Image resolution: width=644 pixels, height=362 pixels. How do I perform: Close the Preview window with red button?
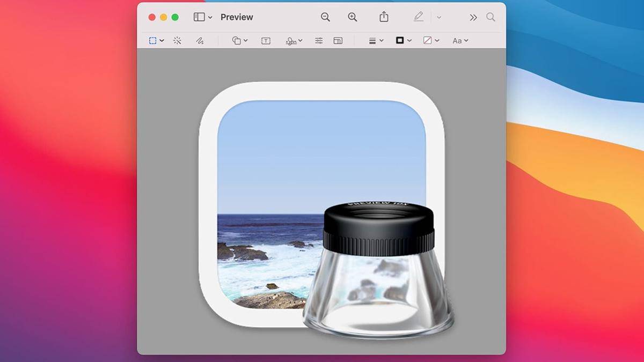point(152,17)
